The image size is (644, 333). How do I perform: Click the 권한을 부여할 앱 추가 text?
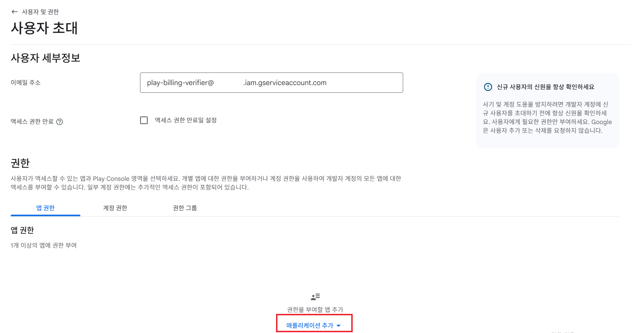tap(315, 310)
